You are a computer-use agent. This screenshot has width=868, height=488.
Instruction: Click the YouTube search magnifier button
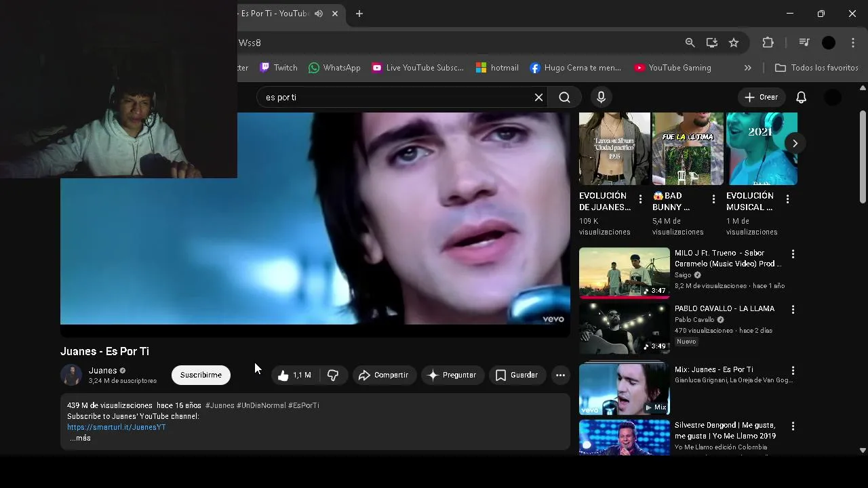point(564,98)
